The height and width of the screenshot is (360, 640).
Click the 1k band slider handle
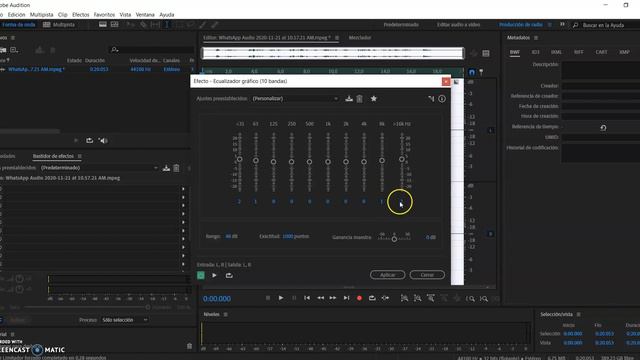coord(328,162)
